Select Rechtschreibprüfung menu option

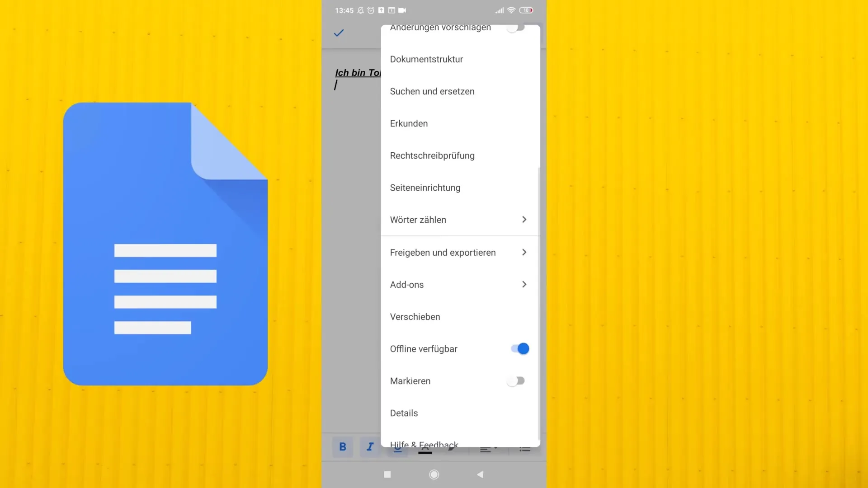[x=432, y=155]
